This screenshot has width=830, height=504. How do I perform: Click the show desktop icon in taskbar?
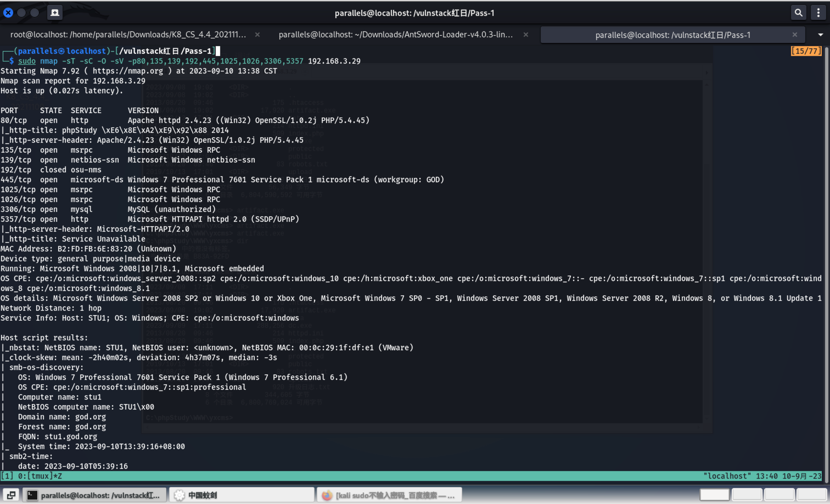11,495
